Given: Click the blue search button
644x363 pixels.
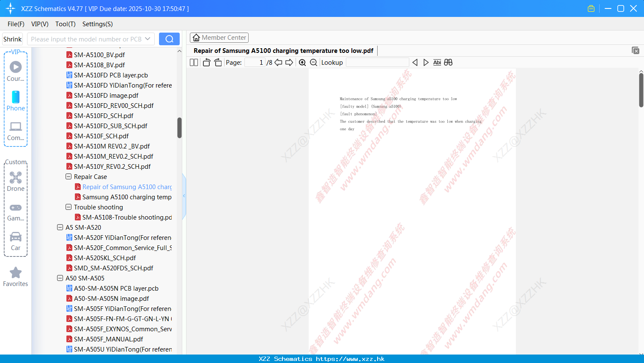Looking at the screenshot, I should pos(169,39).
